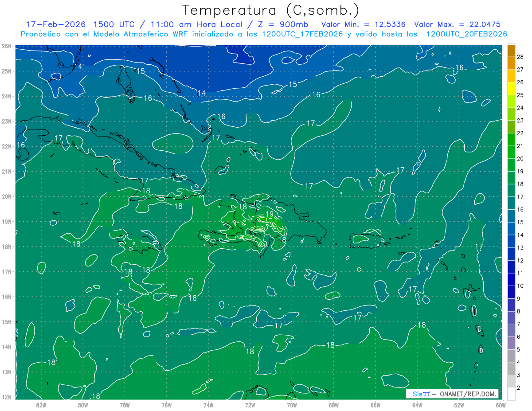Click the "64W" longitude axis label
Viewport: 532px width, 411px height.
click(417, 405)
